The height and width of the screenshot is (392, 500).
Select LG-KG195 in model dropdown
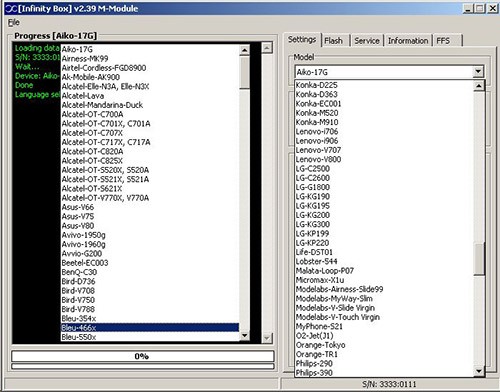tap(384, 206)
